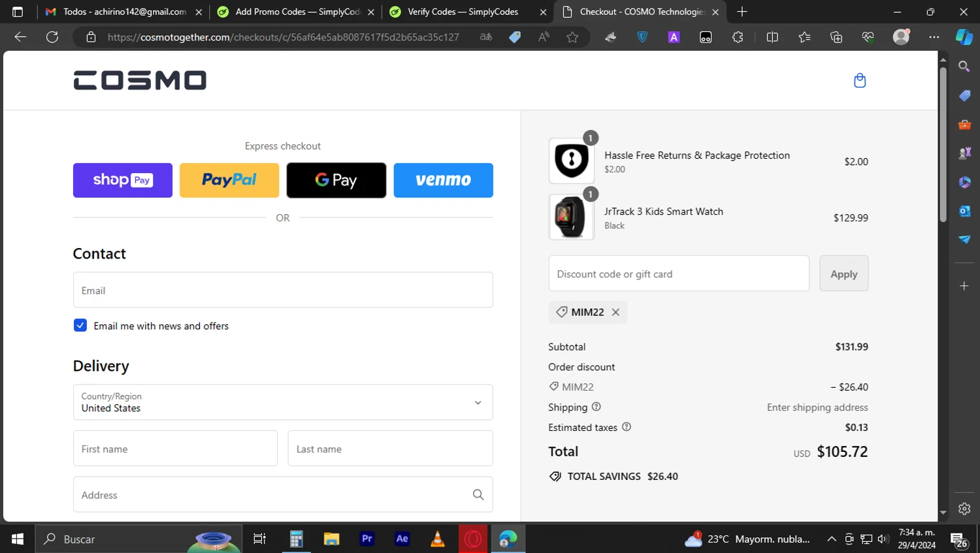980x553 pixels.
Task: Open read aloud icon in address bar
Action: tap(544, 37)
